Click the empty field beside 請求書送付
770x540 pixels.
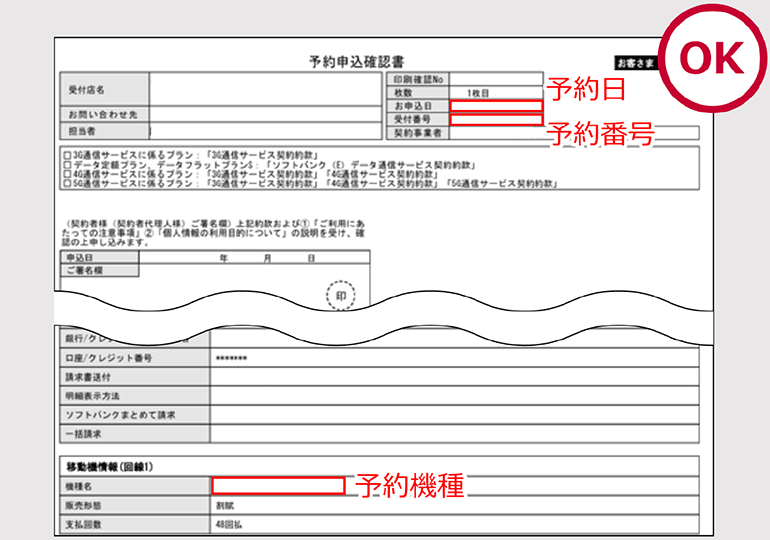pyautogui.click(x=454, y=377)
